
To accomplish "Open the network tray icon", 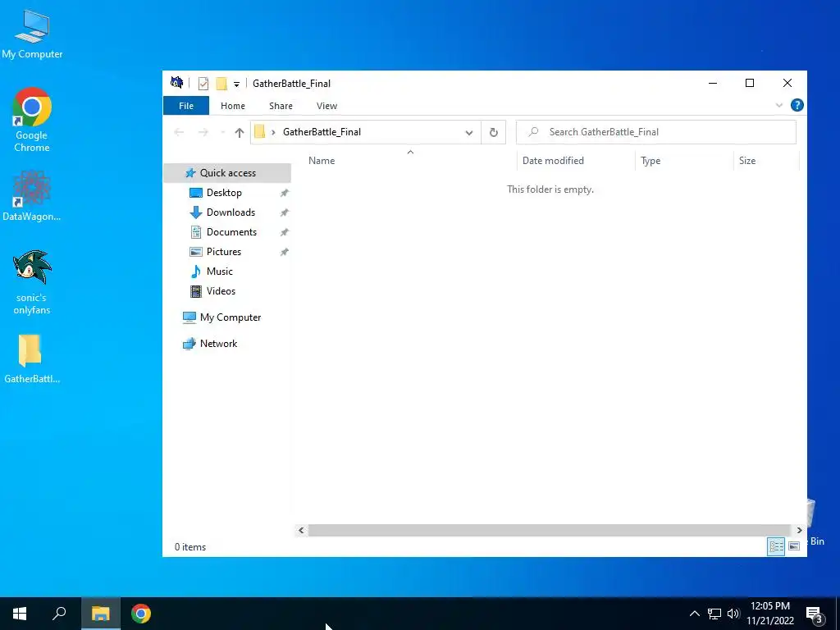I will (714, 614).
